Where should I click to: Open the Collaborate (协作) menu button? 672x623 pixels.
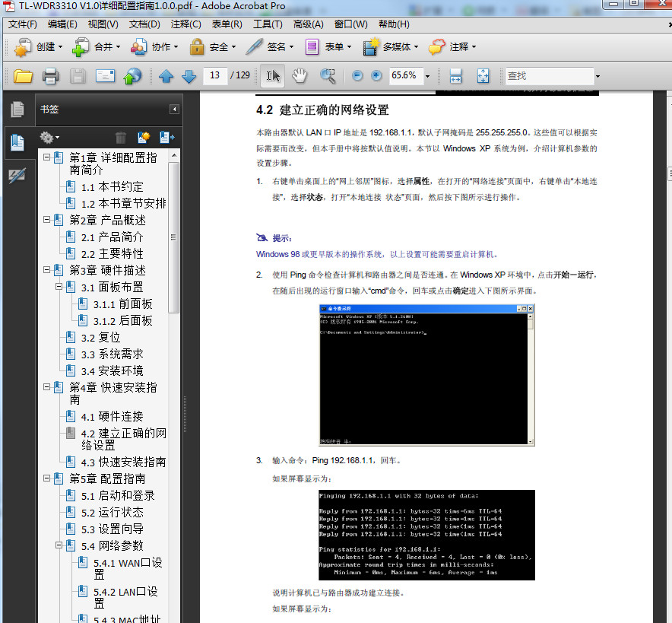point(154,46)
